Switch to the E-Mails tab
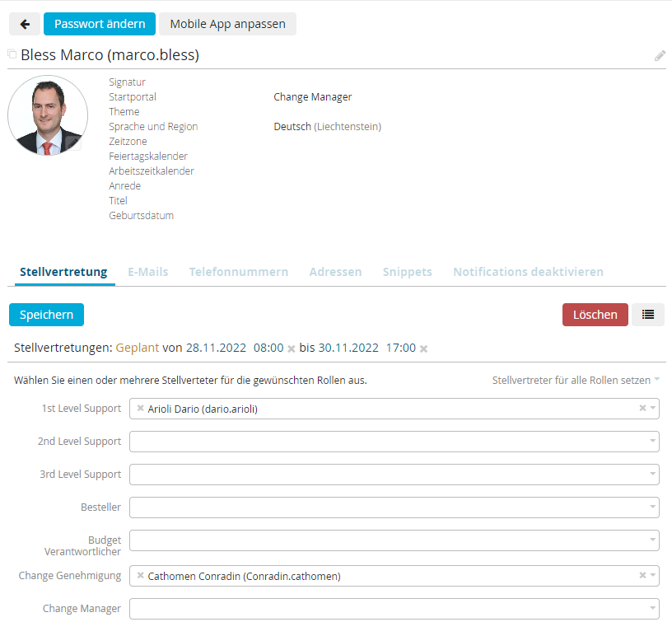The height and width of the screenshot is (622, 672). click(x=147, y=272)
